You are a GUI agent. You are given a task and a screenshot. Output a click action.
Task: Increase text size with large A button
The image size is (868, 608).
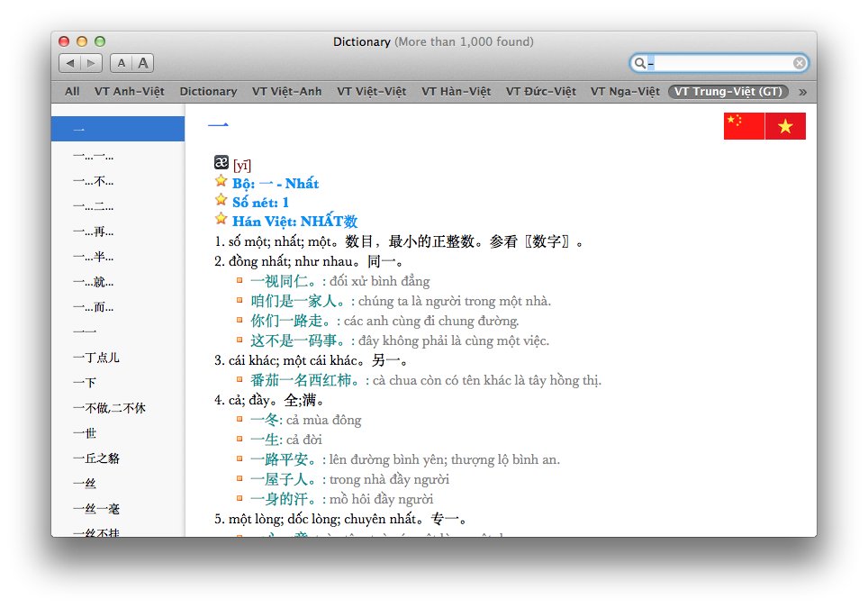(x=143, y=63)
